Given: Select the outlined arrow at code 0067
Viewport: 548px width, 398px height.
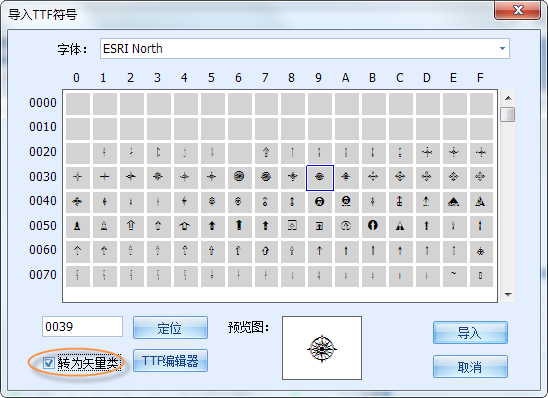Looking at the screenshot, I should click(x=266, y=251).
